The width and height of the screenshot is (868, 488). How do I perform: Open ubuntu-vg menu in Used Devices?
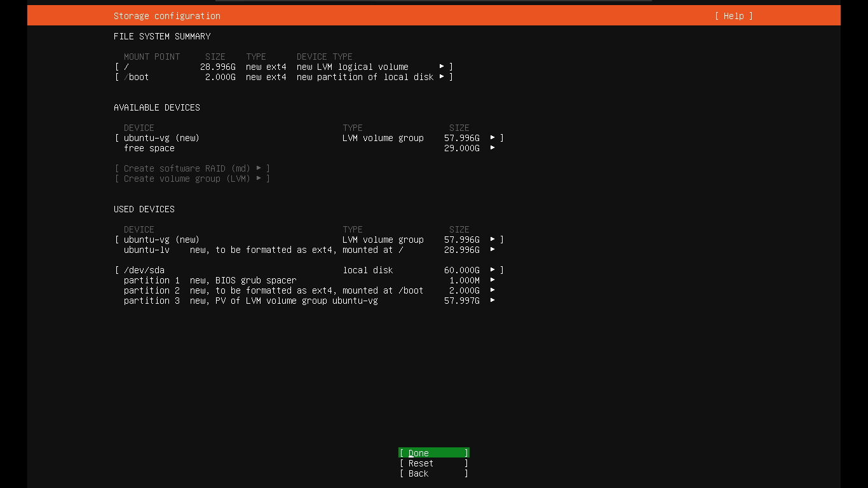tap(492, 240)
